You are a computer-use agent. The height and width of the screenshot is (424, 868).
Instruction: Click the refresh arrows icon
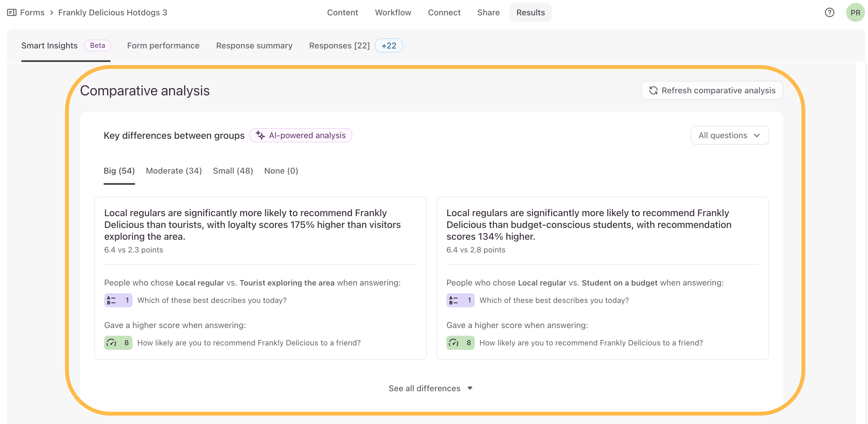coord(653,90)
